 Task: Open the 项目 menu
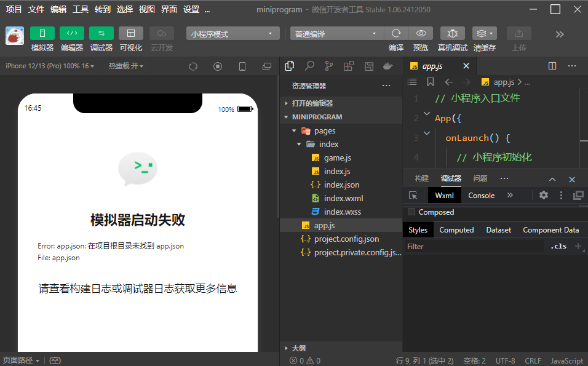(14, 9)
